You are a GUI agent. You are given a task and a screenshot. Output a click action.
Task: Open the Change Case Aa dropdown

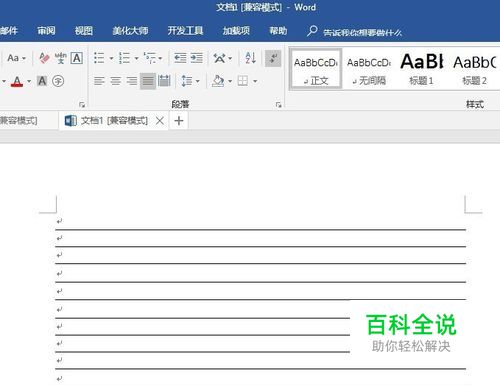click(16, 58)
